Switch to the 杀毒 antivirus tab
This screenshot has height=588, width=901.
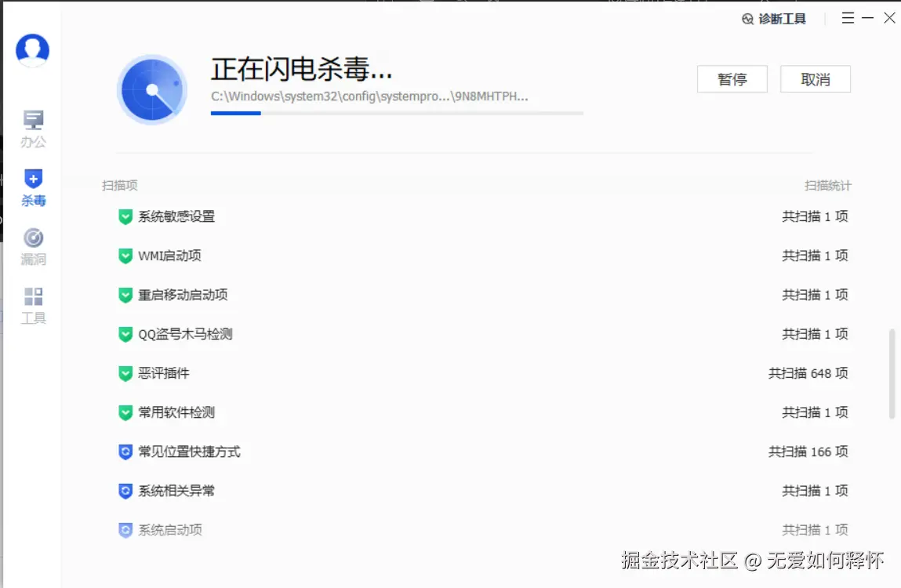click(34, 188)
